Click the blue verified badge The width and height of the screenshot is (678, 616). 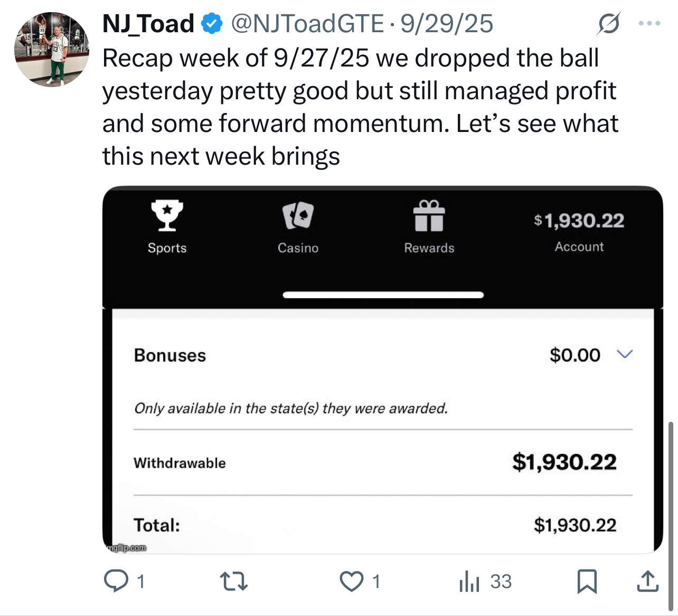coord(212,24)
